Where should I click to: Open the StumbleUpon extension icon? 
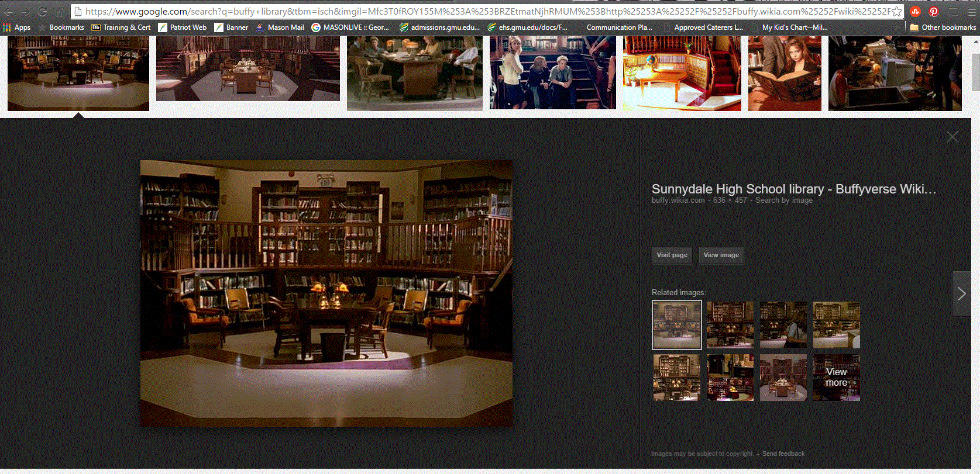tap(915, 11)
